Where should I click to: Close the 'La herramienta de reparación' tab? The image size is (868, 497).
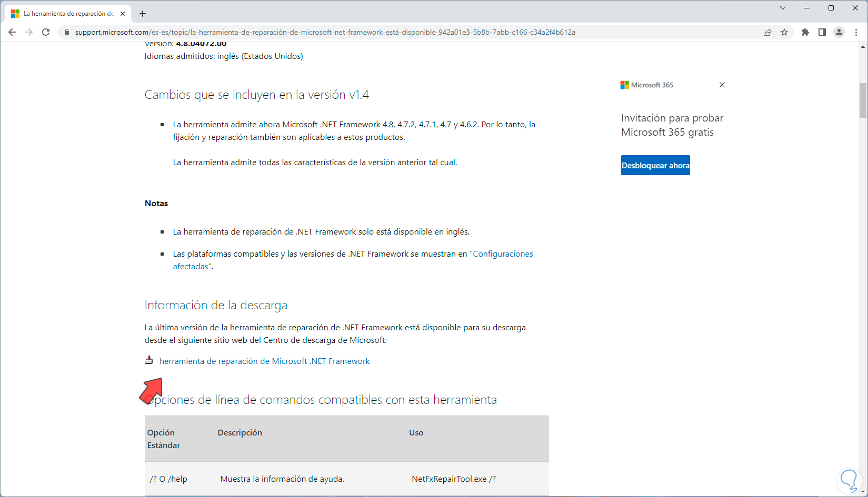coord(123,14)
